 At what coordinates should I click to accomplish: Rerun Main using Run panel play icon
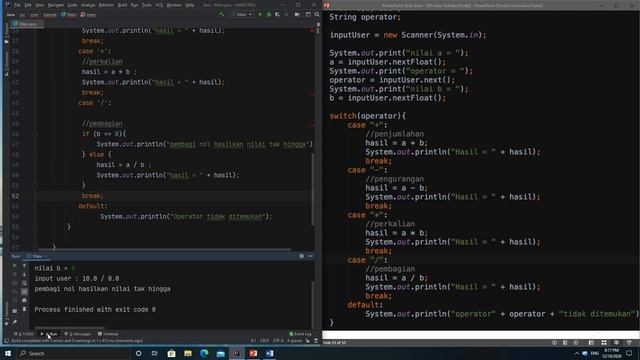pyautogui.click(x=15, y=266)
